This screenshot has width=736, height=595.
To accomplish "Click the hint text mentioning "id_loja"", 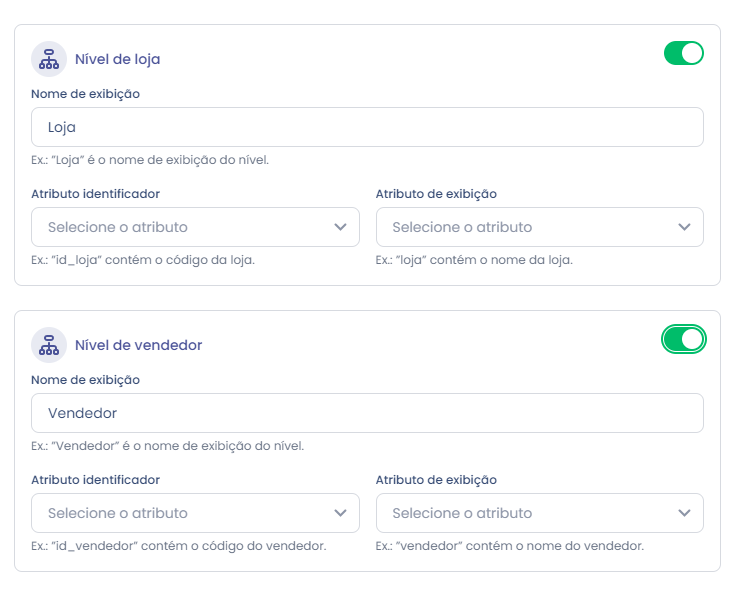I will click(x=143, y=260).
